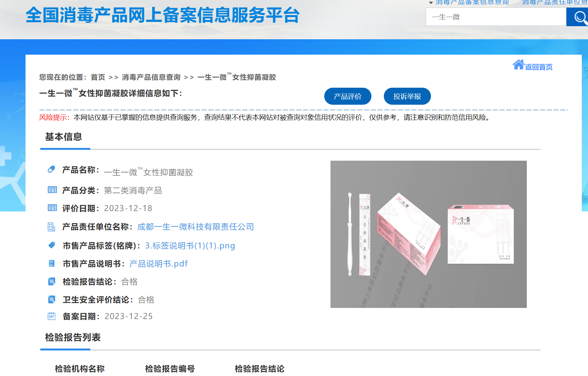588x376 pixels.
Task: Click the product packaging photo
Action: pos(429,234)
